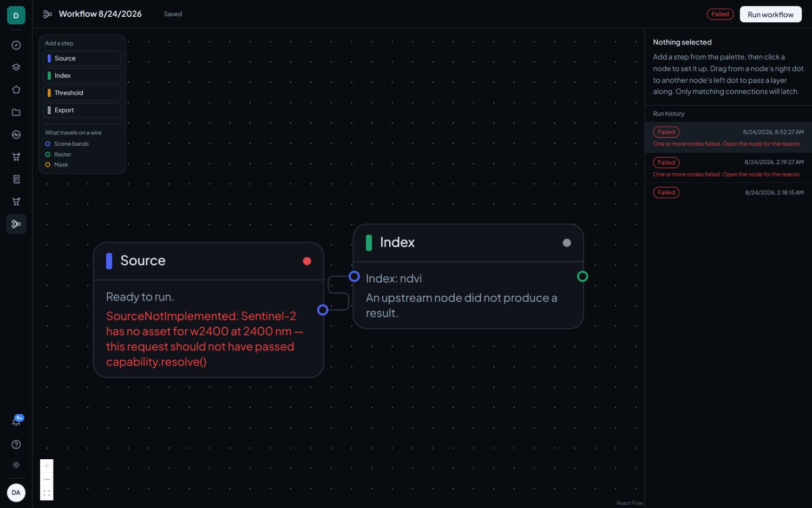This screenshot has height=508, width=812.
Task: Click the SourceNotImplemented error message
Action: (205, 339)
